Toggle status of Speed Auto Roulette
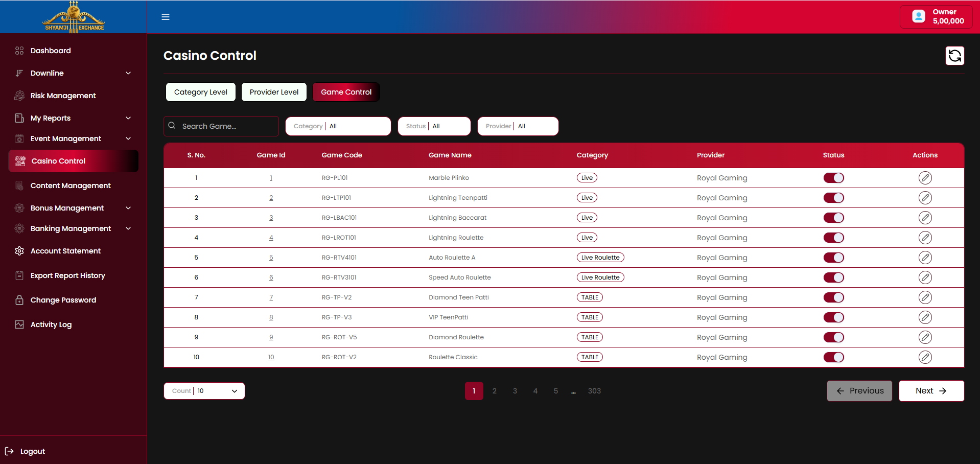 pyautogui.click(x=833, y=277)
